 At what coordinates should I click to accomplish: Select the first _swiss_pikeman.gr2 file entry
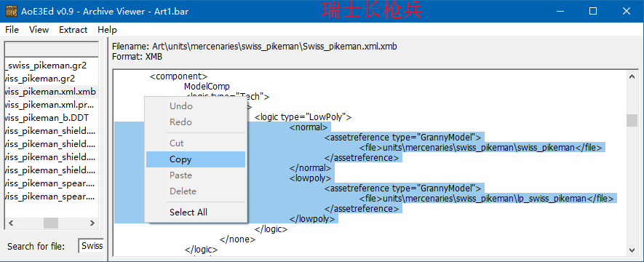[52, 65]
